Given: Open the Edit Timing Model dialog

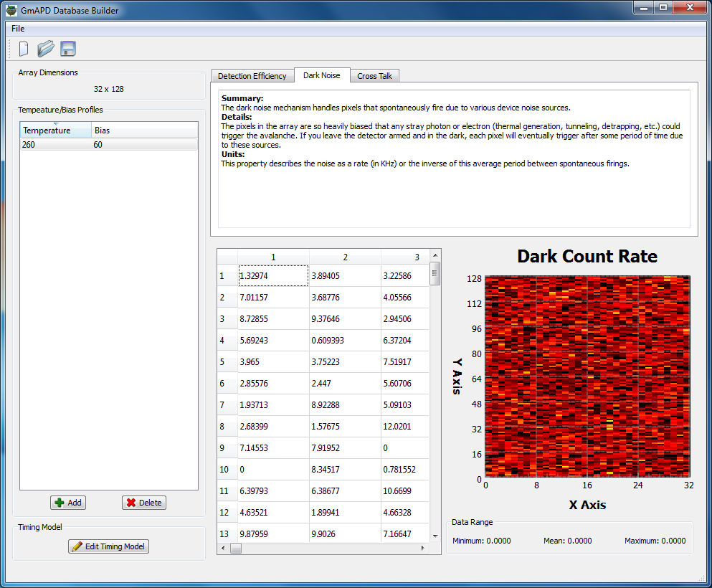Looking at the screenshot, I should 108,546.
